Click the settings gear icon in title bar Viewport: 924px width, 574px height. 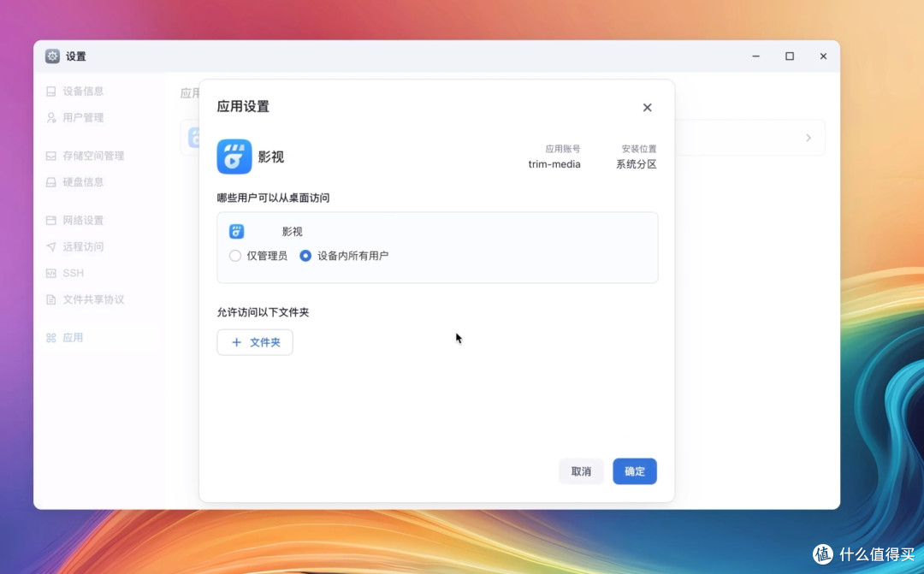tap(52, 56)
